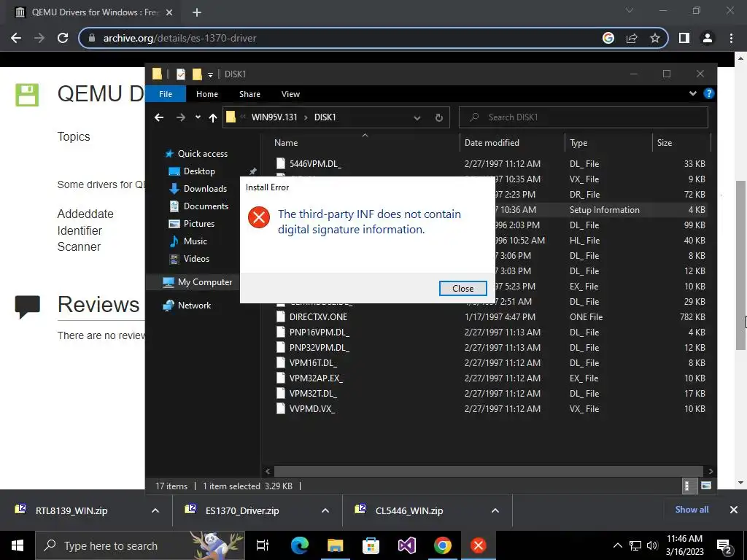The image size is (747, 560).
Task: Click the Explorer horizontal scrollbar
Action: pyautogui.click(x=489, y=471)
